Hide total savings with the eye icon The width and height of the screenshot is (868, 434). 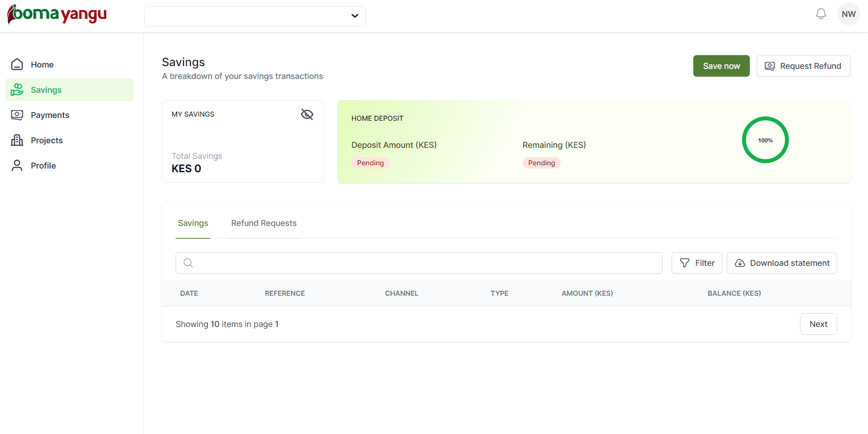point(307,114)
